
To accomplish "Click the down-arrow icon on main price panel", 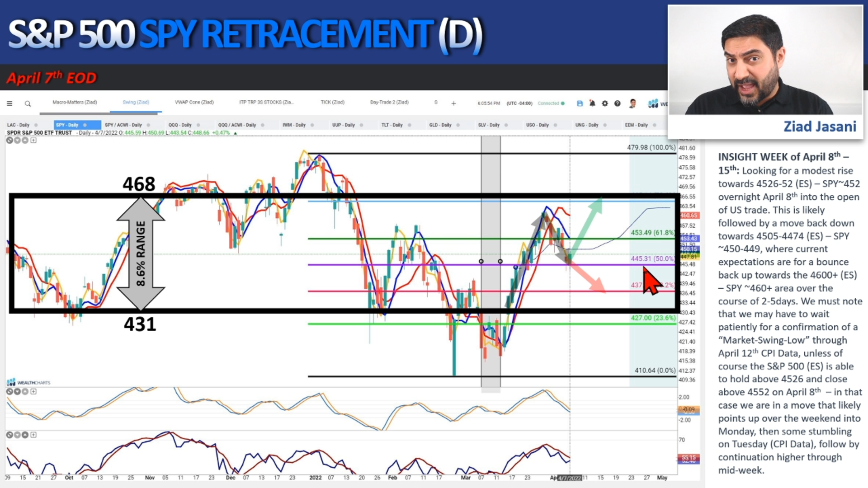I will (x=17, y=140).
